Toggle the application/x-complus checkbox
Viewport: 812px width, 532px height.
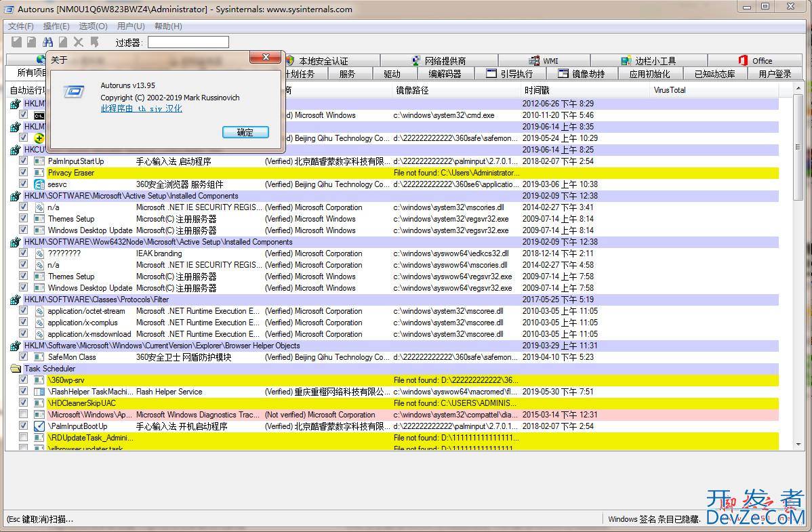[23, 322]
